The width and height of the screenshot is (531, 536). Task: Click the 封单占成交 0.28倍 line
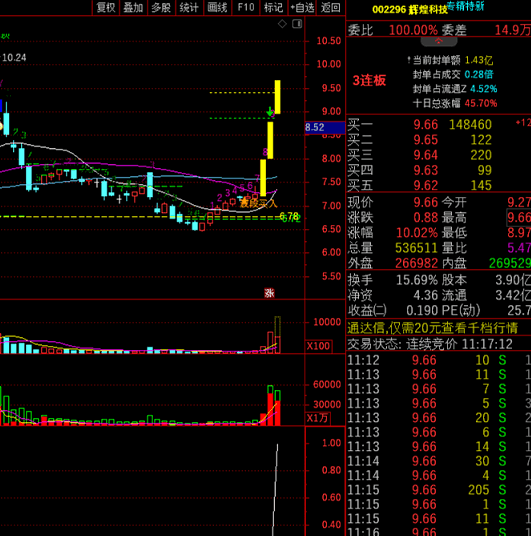tap(453, 75)
